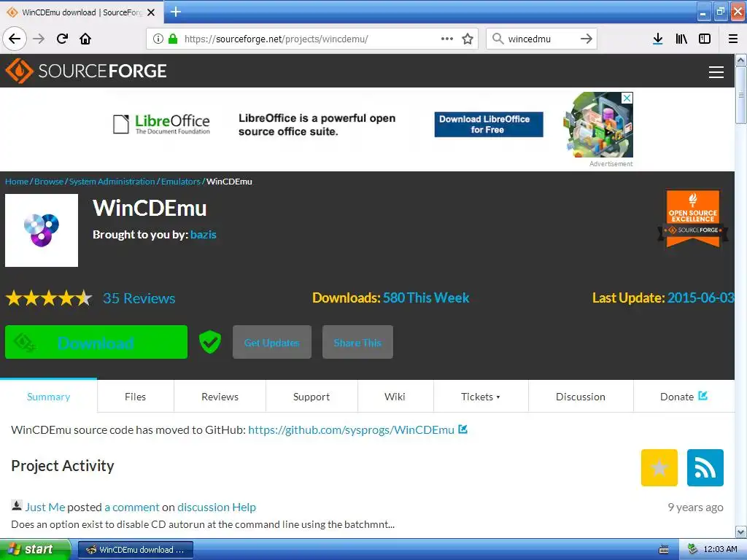Click System Administration breadcrumb link
The height and width of the screenshot is (560, 747).
112,182
